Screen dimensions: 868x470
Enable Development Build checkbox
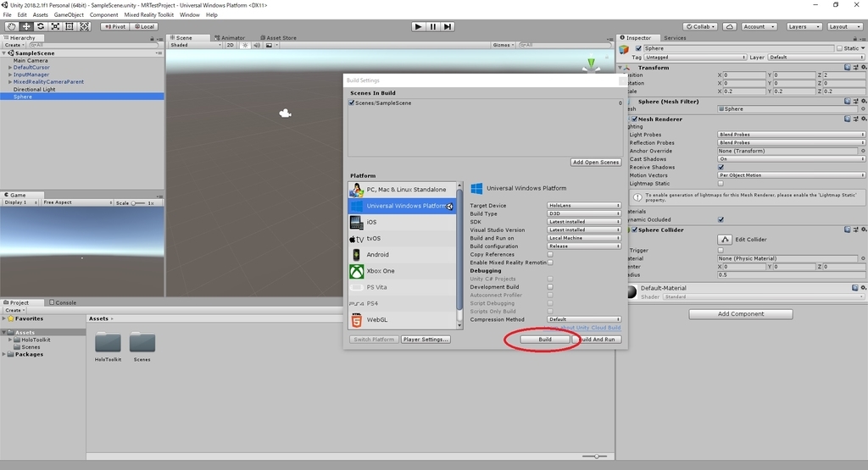[550, 287]
